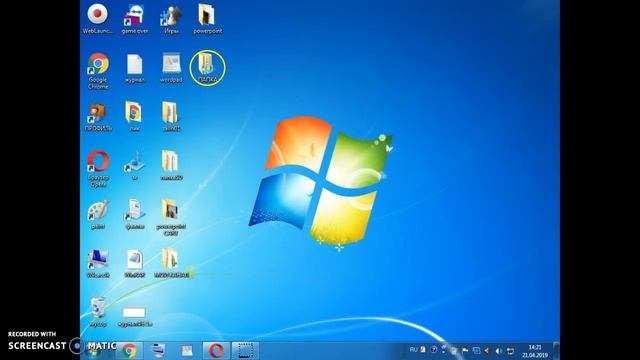Click the network tray icon beside volume

pos(510,351)
